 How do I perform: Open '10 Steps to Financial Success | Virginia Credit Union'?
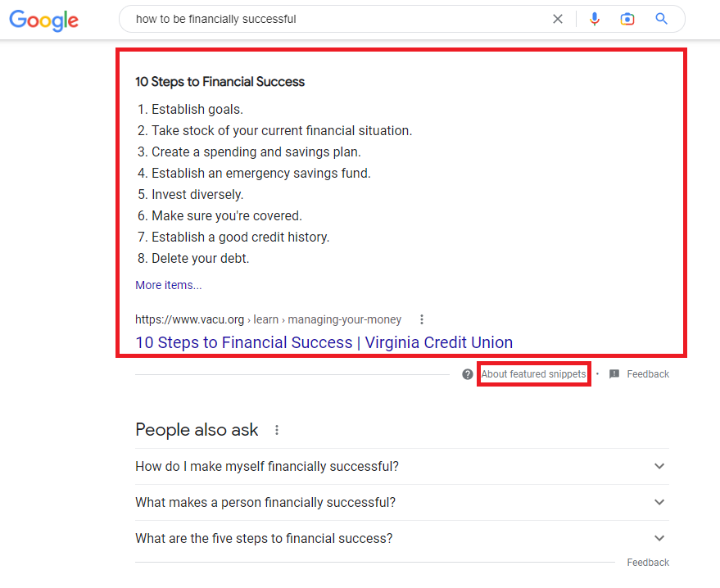[x=324, y=341]
